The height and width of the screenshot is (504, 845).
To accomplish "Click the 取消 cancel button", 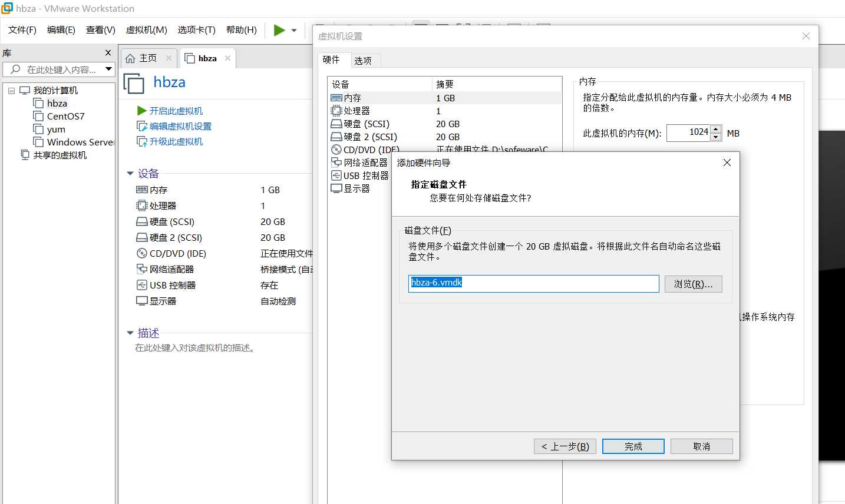I will pos(702,446).
